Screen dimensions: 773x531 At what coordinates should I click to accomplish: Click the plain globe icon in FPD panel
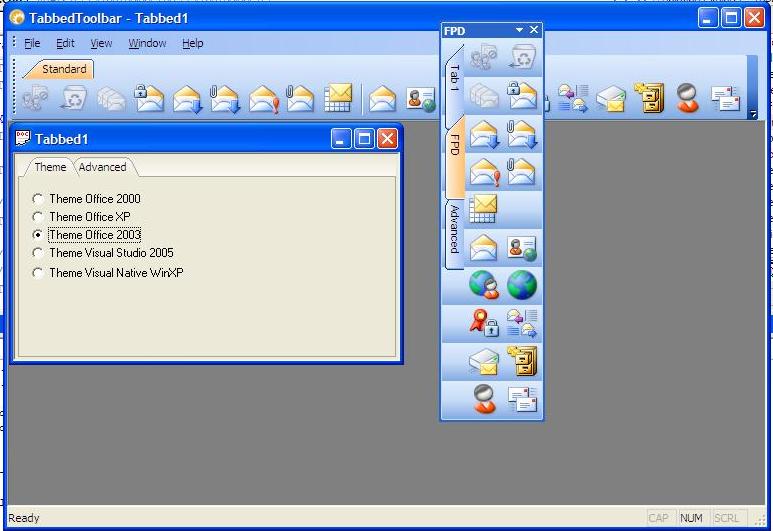521,285
